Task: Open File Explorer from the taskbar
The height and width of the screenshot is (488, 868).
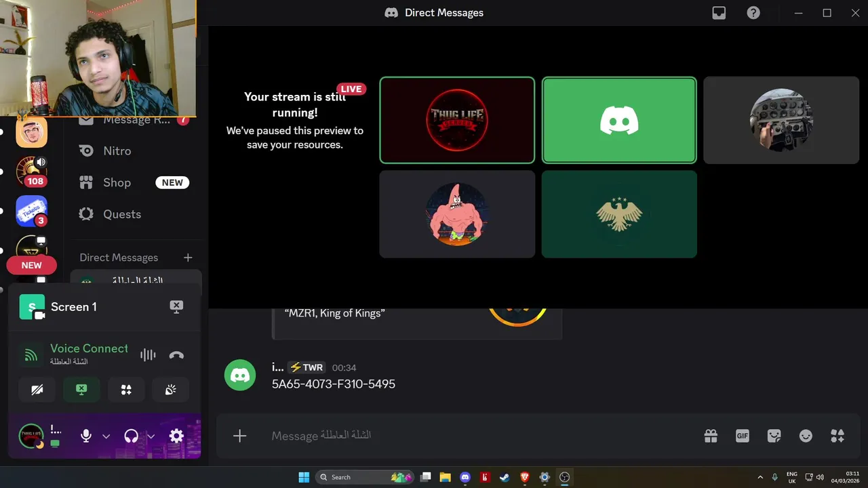Action: coord(445,477)
